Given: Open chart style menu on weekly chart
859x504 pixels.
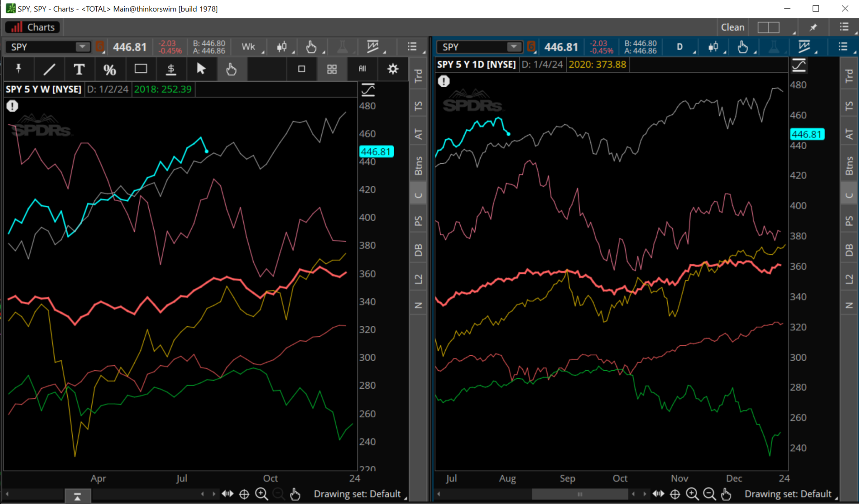Looking at the screenshot, I should point(283,47).
